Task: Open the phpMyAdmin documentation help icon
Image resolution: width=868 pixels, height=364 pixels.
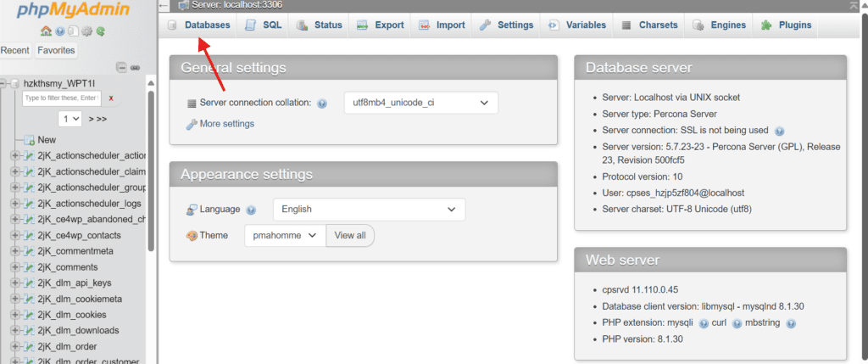Action: pyautogui.click(x=60, y=31)
